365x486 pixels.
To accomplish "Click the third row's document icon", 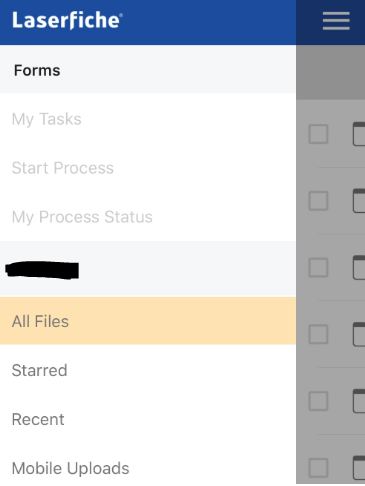I will click(x=359, y=267).
